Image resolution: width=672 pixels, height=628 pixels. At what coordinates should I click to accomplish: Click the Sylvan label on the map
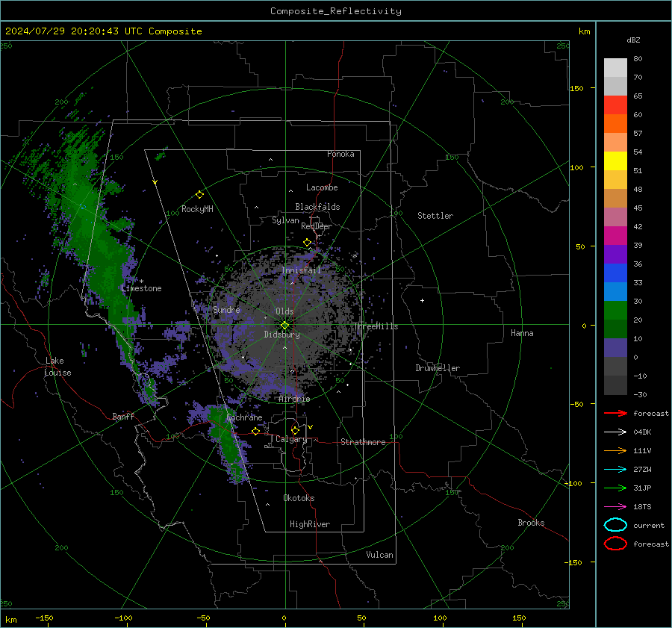[285, 220]
